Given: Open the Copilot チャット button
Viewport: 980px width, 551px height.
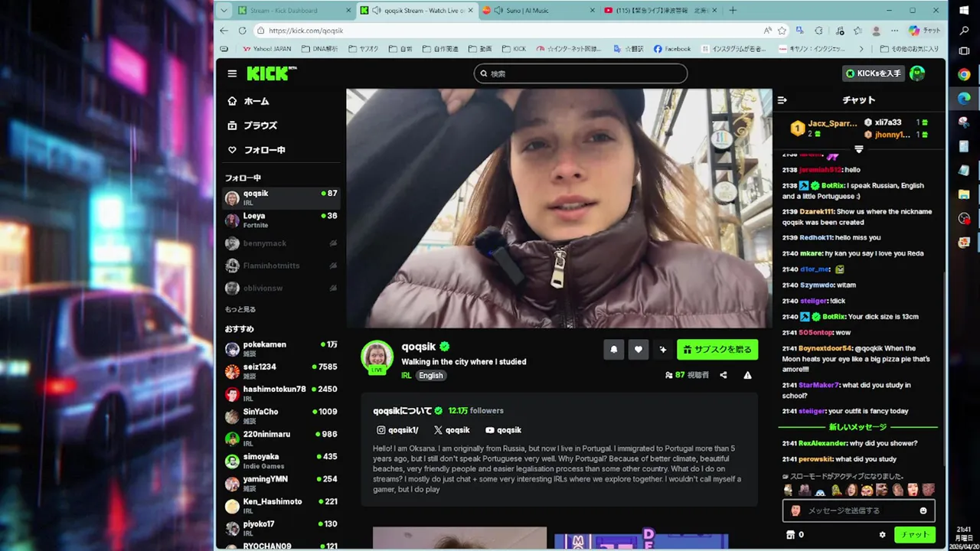Looking at the screenshot, I should [924, 31].
